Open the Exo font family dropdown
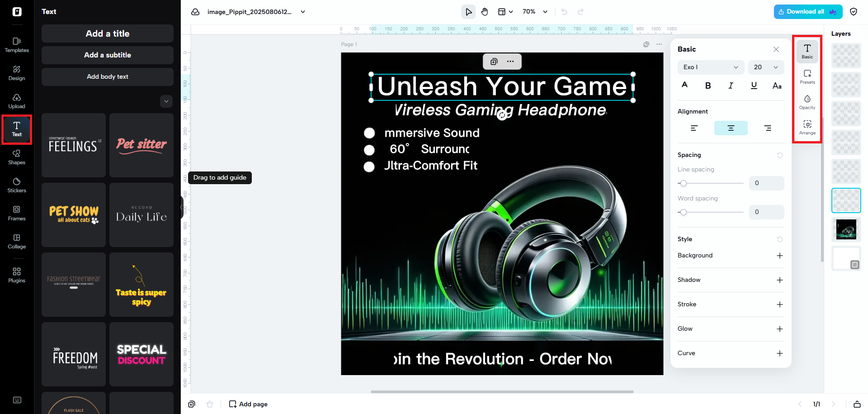Image resolution: width=868 pixels, height=414 pixels. (711, 67)
